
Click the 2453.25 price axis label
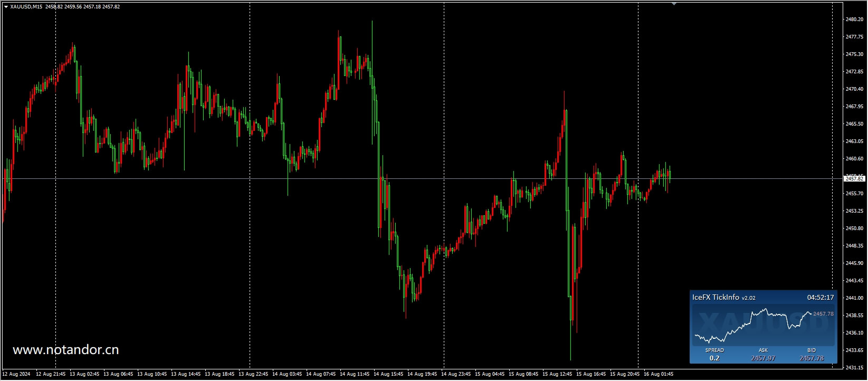tap(854, 211)
